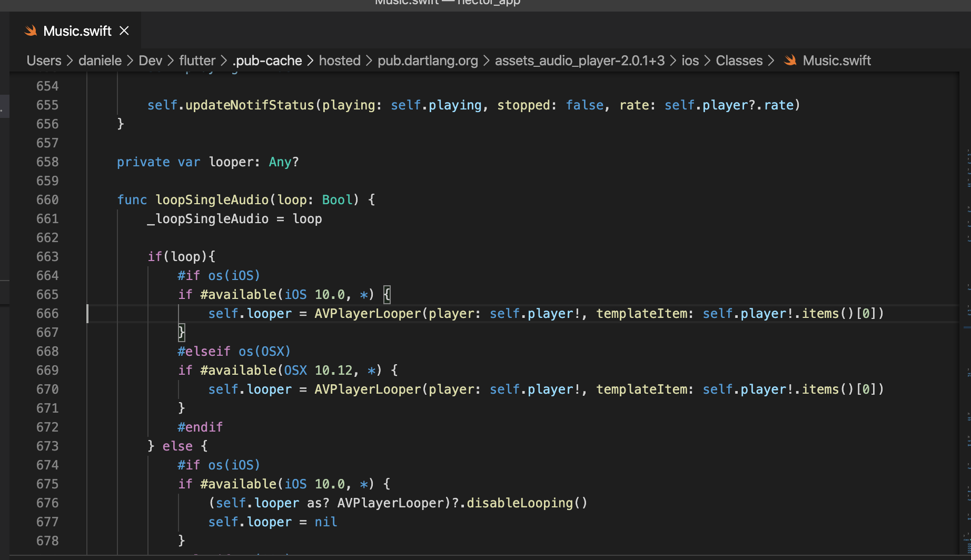Expand the chevron between ios and Classes
Viewport: 971px width, 560px height.
point(707,60)
